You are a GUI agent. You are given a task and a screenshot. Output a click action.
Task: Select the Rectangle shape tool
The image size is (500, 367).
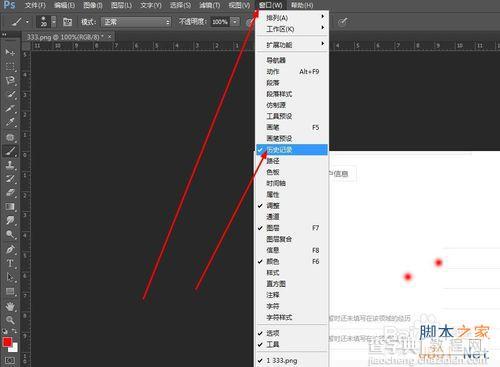tap(10, 292)
